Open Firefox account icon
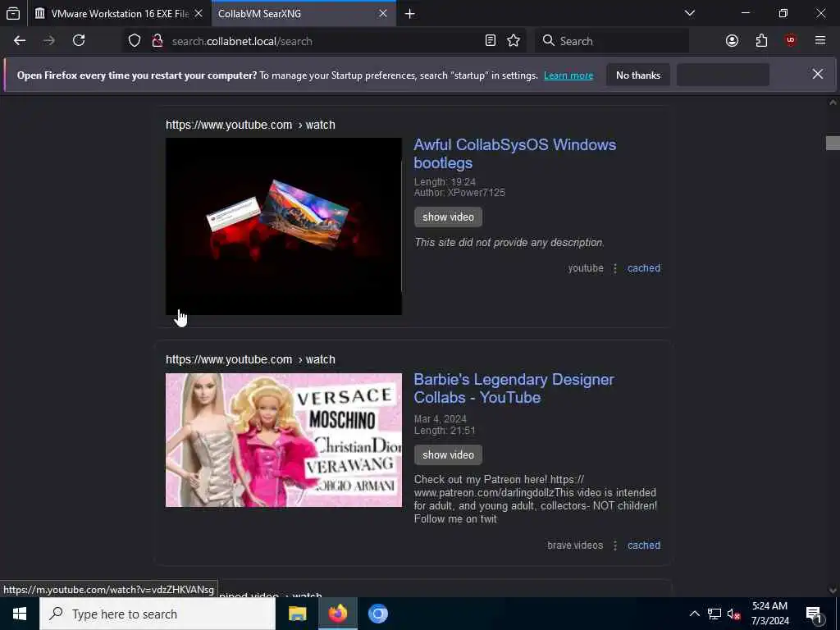The height and width of the screenshot is (630, 840). [x=732, y=41]
